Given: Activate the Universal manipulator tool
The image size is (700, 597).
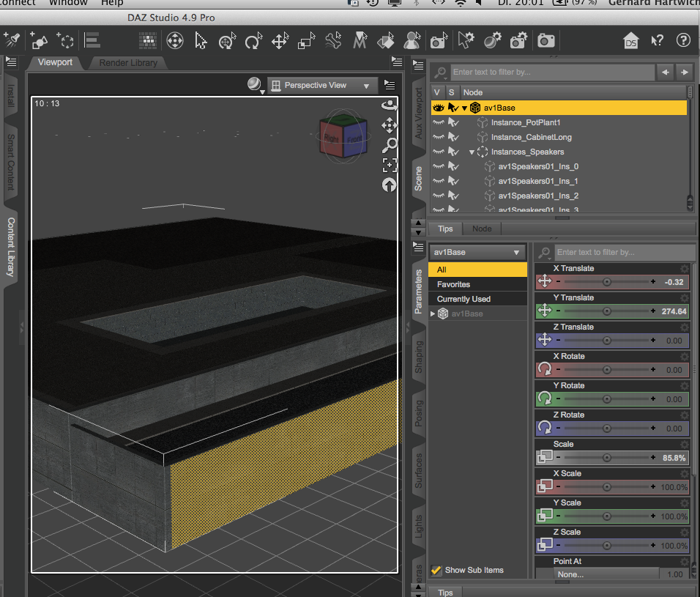Looking at the screenshot, I should [175, 40].
